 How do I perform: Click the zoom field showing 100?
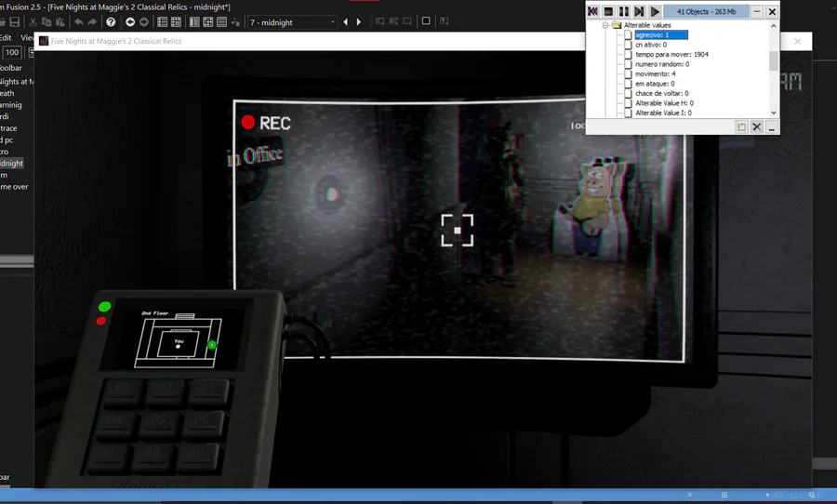pos(12,52)
